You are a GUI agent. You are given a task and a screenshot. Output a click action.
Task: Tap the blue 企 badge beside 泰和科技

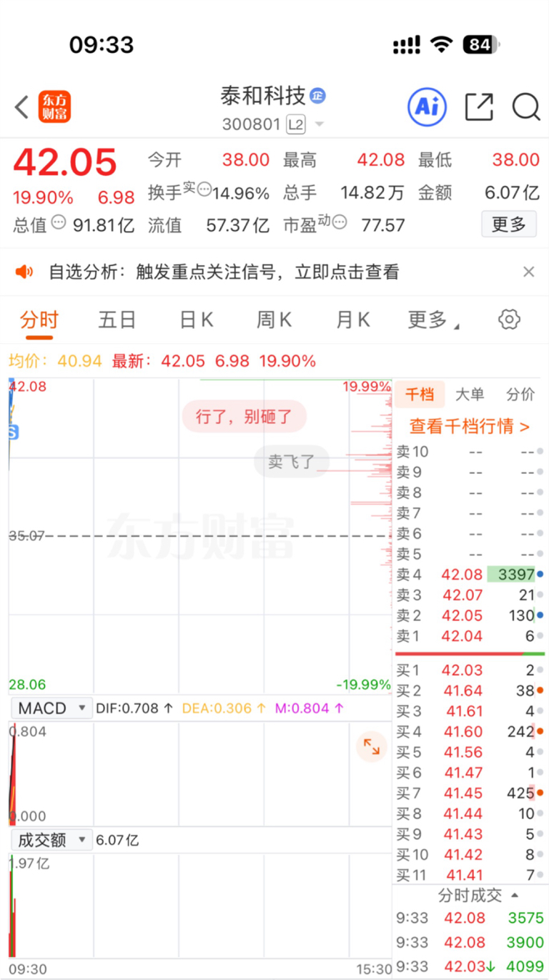click(317, 96)
